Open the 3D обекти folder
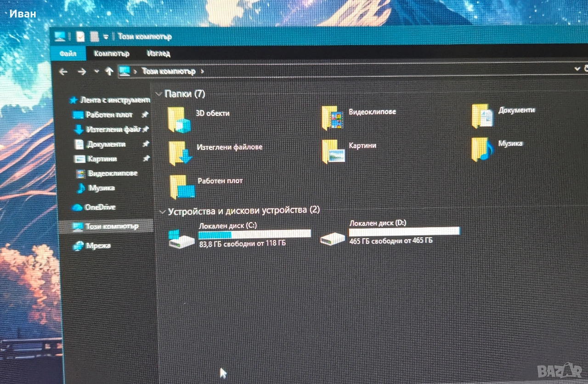 pos(179,119)
